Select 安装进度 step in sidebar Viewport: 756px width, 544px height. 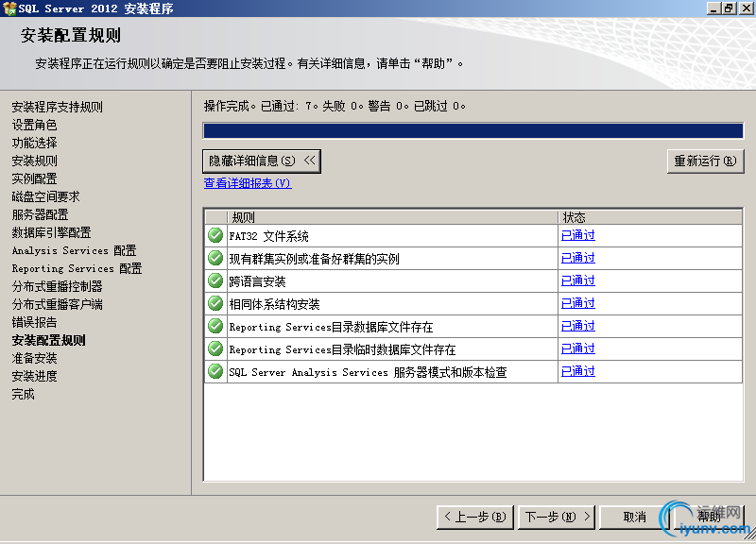[34, 376]
